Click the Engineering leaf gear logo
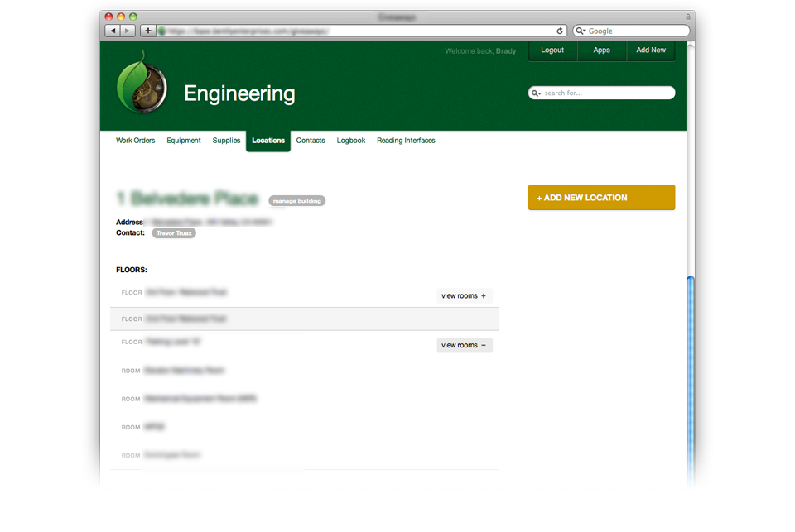 [142, 83]
